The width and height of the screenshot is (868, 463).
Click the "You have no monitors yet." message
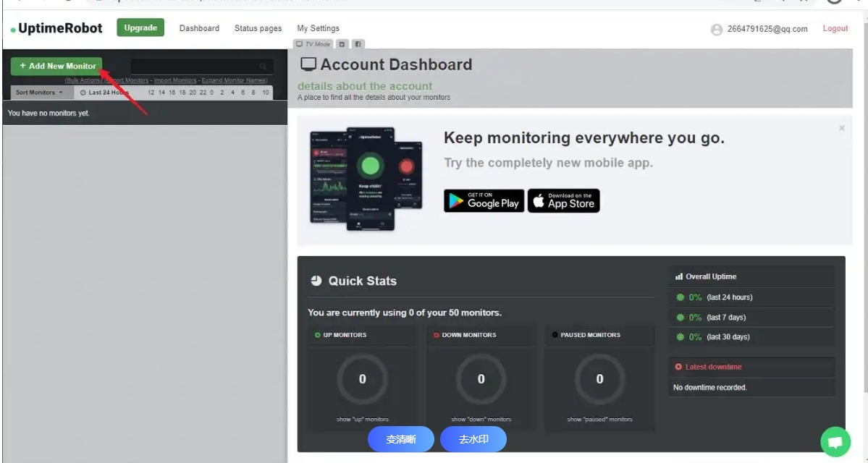(x=49, y=114)
